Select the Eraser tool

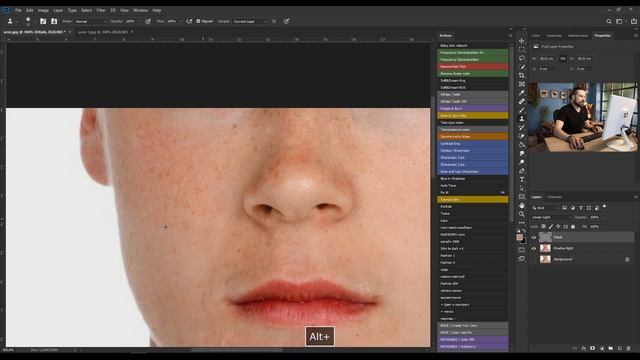tap(522, 136)
